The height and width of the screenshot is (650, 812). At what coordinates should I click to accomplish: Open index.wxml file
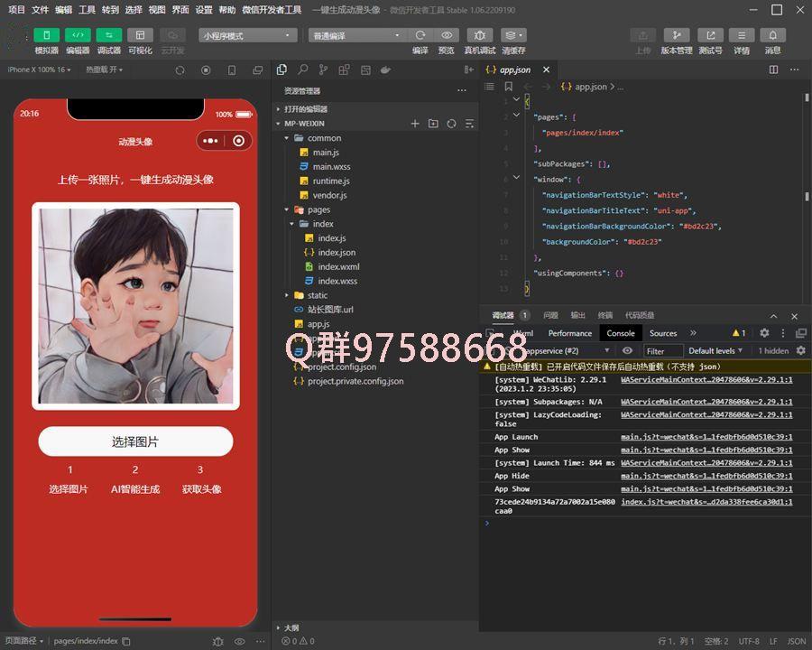coord(338,266)
